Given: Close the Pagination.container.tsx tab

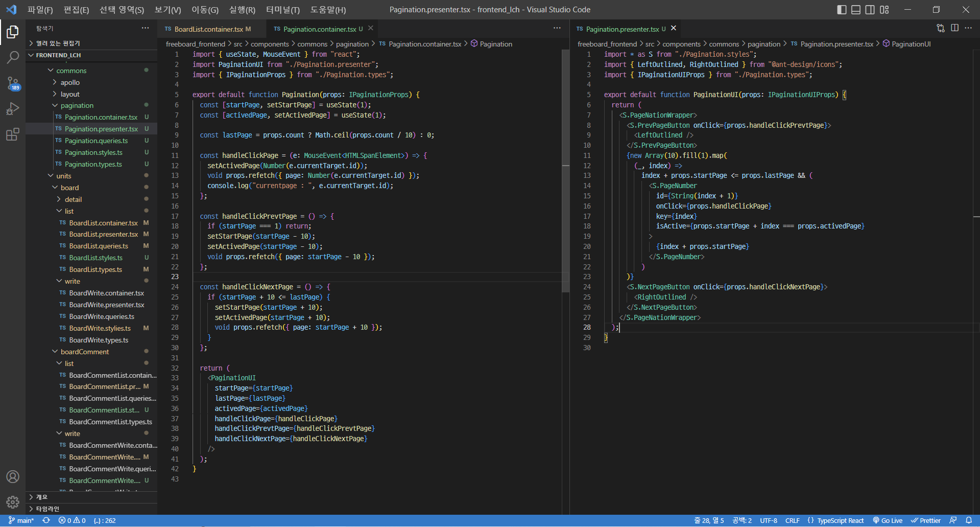Looking at the screenshot, I should [x=371, y=28].
